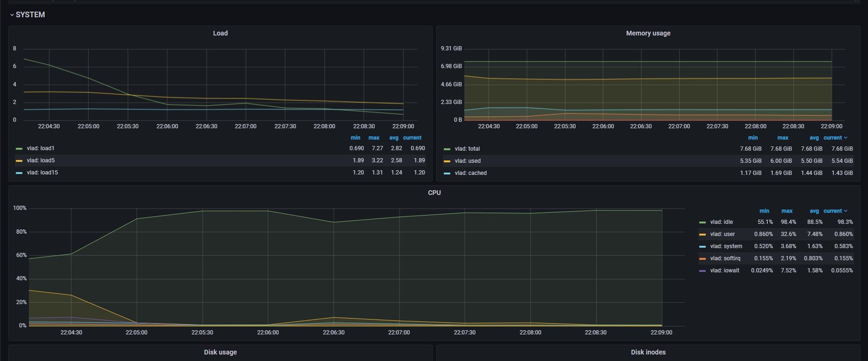Click the cached memory min value 1.17 GiB

751,173
